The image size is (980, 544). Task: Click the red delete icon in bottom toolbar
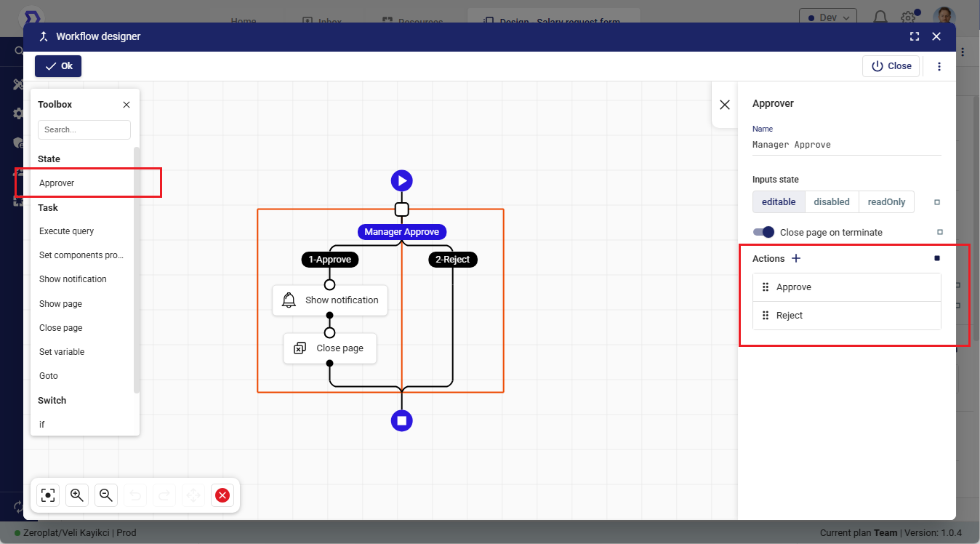pyautogui.click(x=222, y=495)
